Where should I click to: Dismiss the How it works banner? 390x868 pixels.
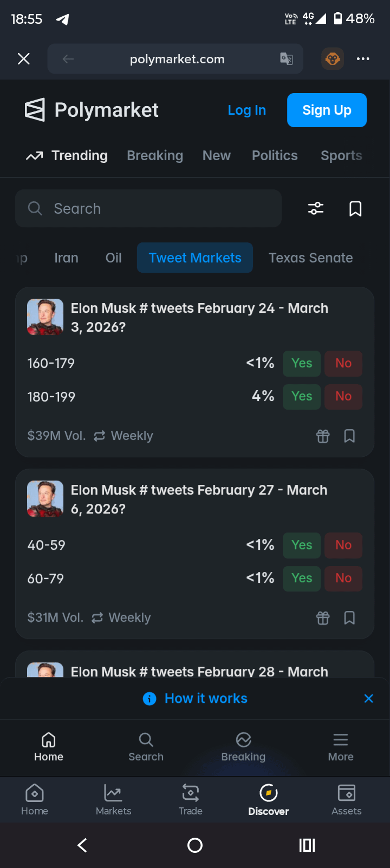click(x=369, y=699)
